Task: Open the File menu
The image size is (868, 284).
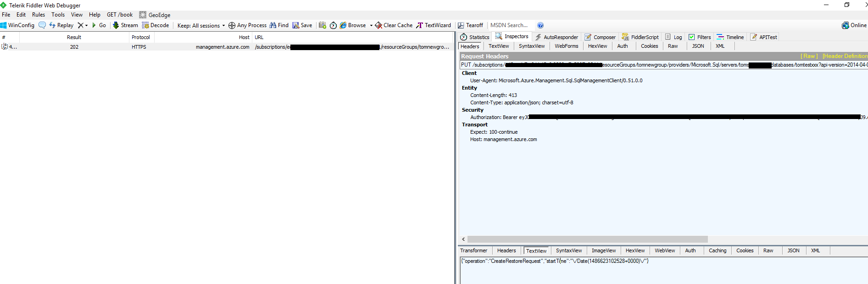Action: [6, 15]
